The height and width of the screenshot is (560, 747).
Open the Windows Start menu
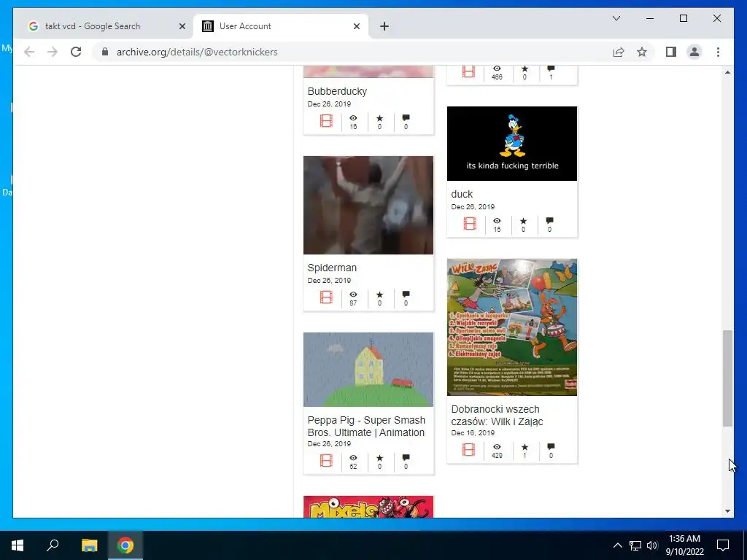18,545
